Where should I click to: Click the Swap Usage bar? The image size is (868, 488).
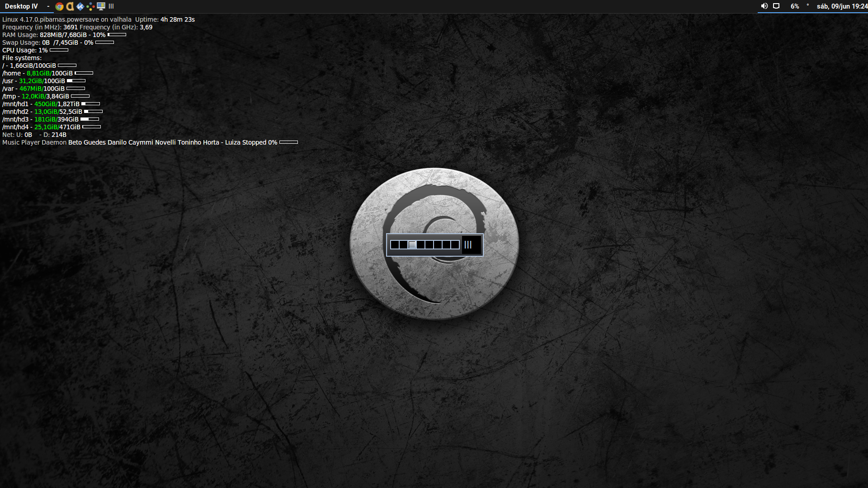click(104, 42)
